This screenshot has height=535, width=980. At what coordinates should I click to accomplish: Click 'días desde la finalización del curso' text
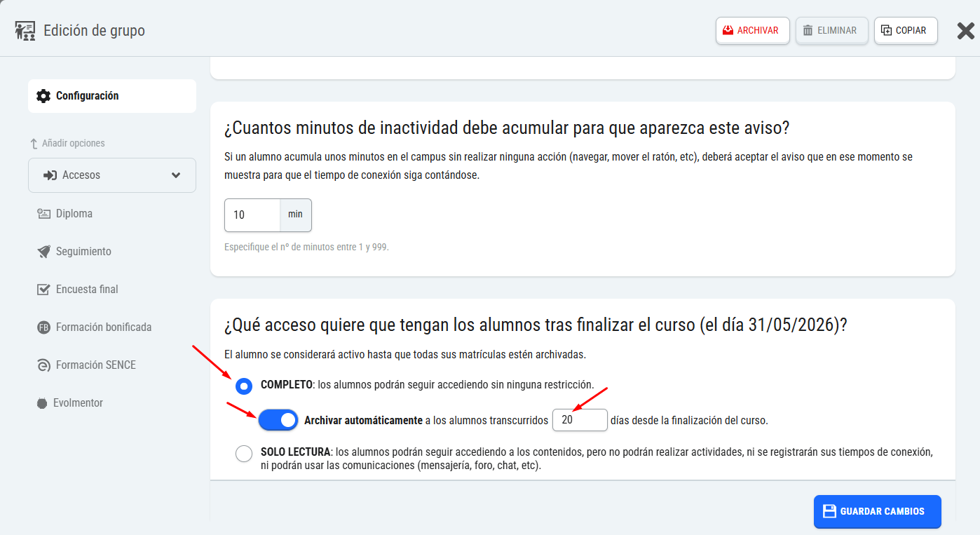[x=689, y=421]
